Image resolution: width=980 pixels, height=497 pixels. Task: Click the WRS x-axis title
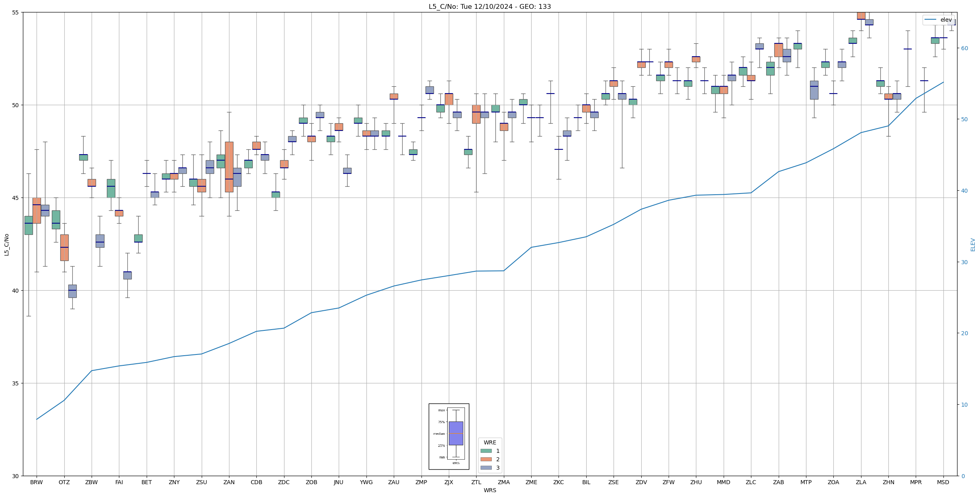click(489, 490)
